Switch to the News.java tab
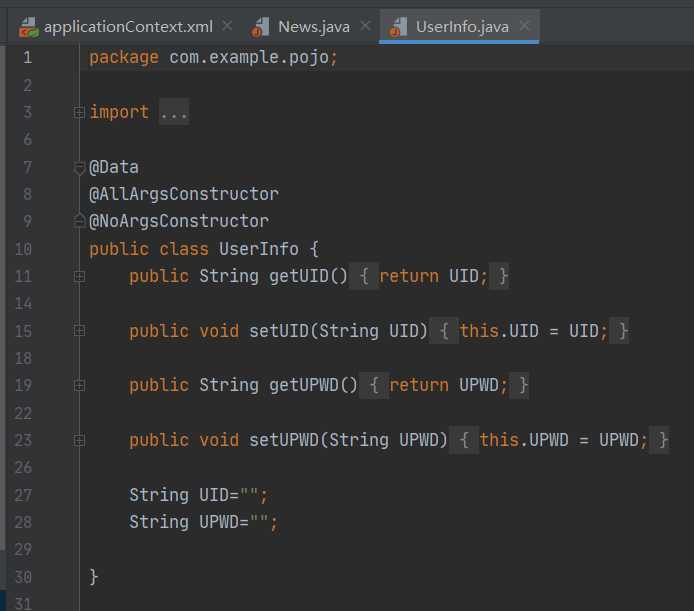 [314, 27]
